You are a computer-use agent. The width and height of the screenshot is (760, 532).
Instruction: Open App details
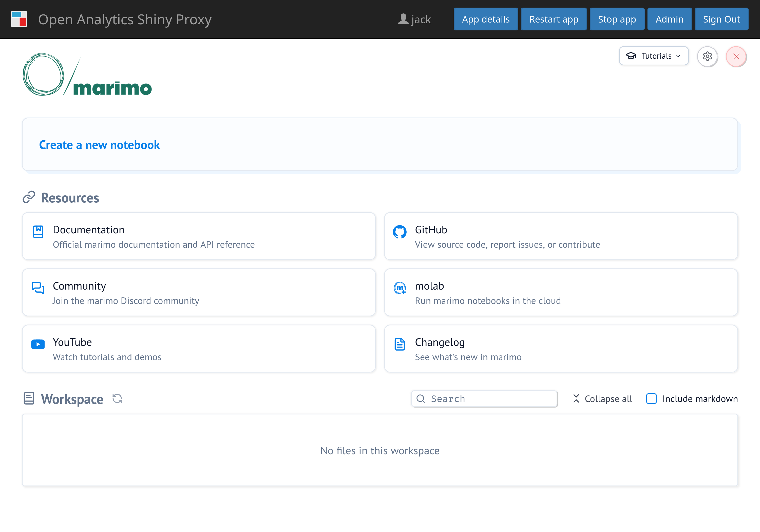(x=486, y=19)
